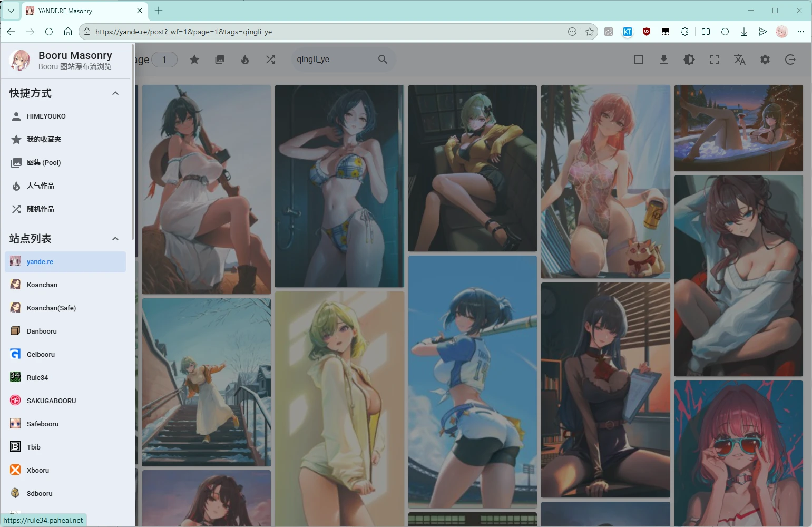Viewport: 812px width, 527px height.
Task: Click the address bar URL
Action: click(x=183, y=32)
